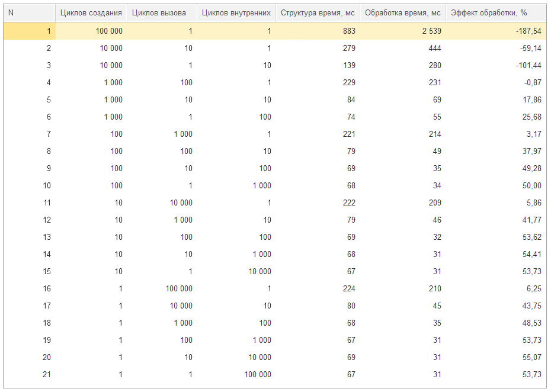Select row number 19 in the N column

(29, 340)
